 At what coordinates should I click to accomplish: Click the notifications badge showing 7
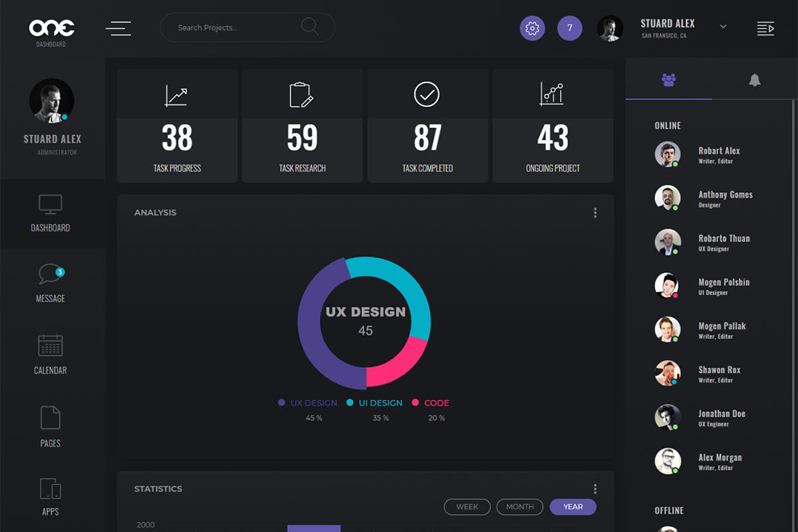coord(569,29)
